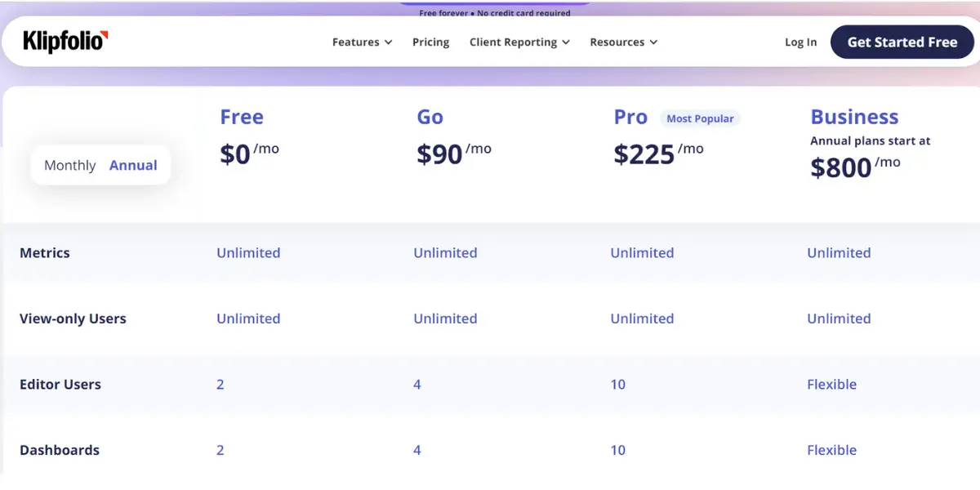Screen dimensions: 980x490
Task: Select the Go plan heading
Action: tap(430, 117)
